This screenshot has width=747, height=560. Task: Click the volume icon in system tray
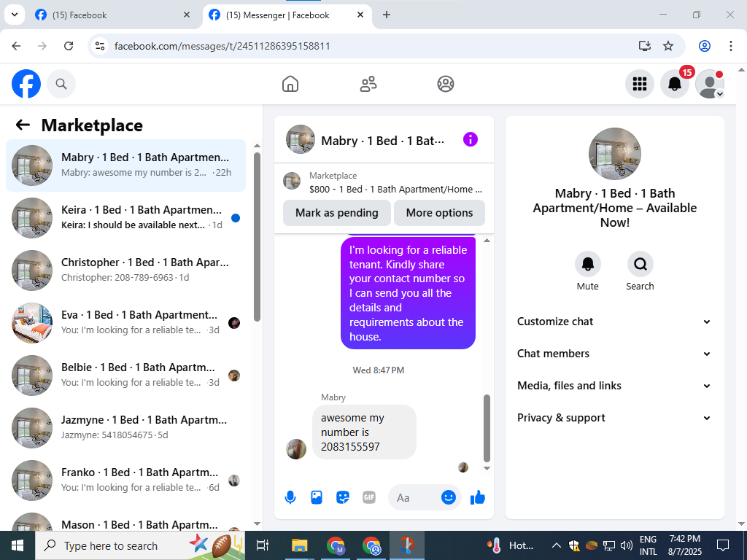627,545
